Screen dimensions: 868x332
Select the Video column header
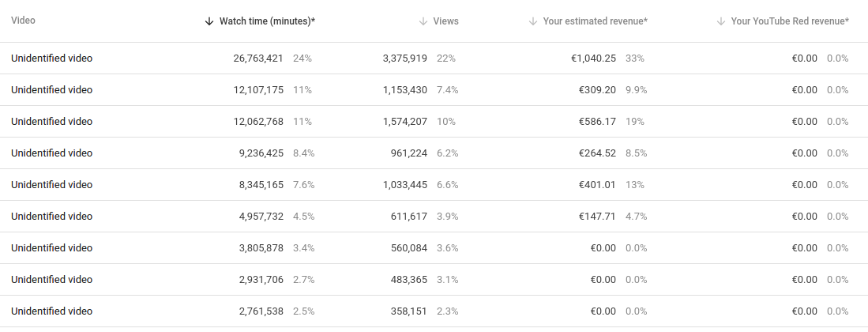pyautogui.click(x=24, y=21)
